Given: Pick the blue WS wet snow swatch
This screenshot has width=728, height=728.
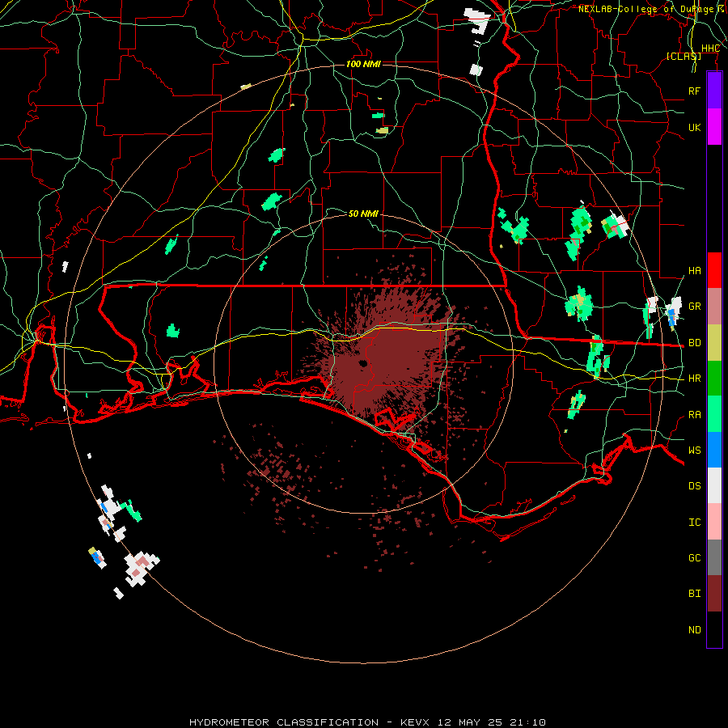Looking at the screenshot, I should (714, 450).
